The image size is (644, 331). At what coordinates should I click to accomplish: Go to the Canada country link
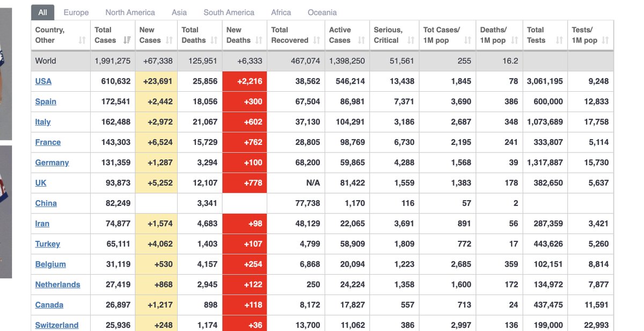49,305
